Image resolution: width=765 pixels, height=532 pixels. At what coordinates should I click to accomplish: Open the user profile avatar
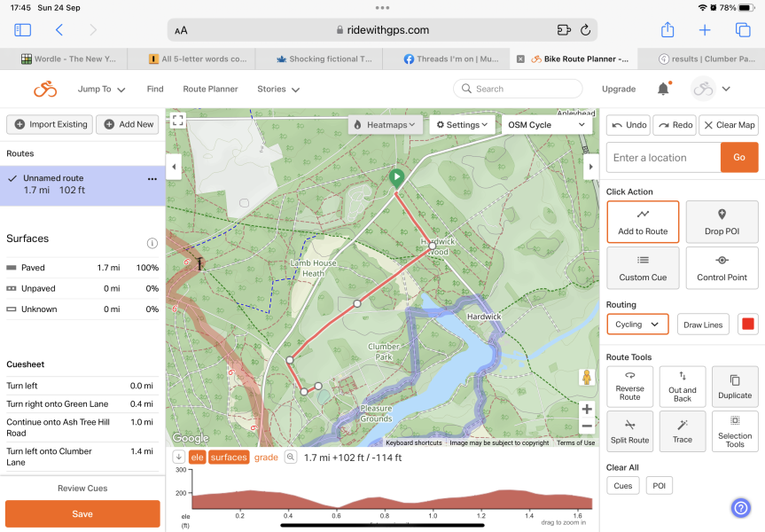[703, 89]
